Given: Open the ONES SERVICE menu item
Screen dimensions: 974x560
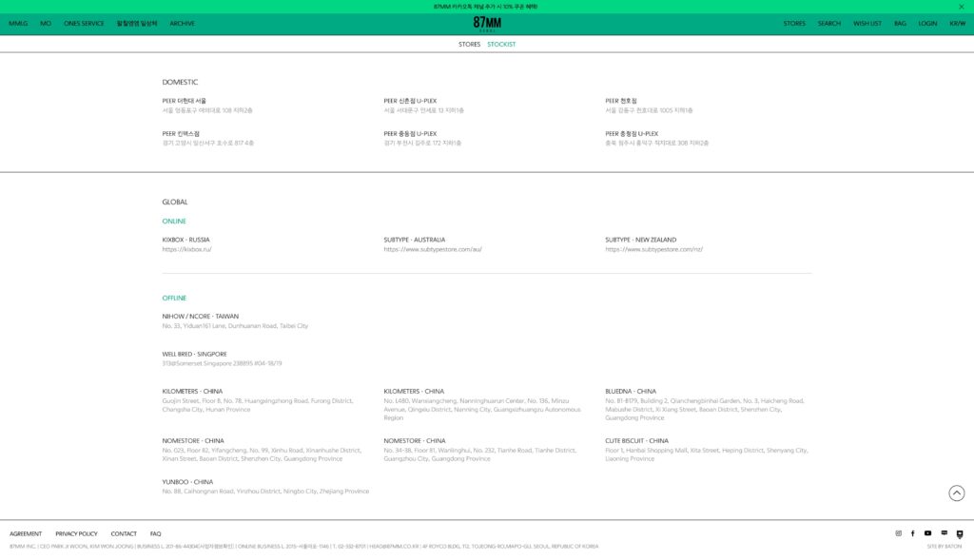Looking at the screenshot, I should pyautogui.click(x=84, y=24).
